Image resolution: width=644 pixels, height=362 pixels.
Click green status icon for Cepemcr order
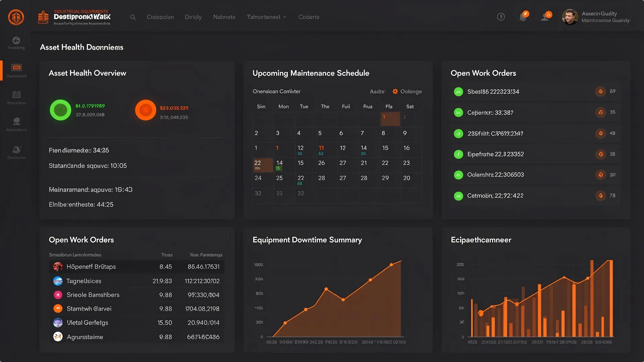[x=458, y=113]
